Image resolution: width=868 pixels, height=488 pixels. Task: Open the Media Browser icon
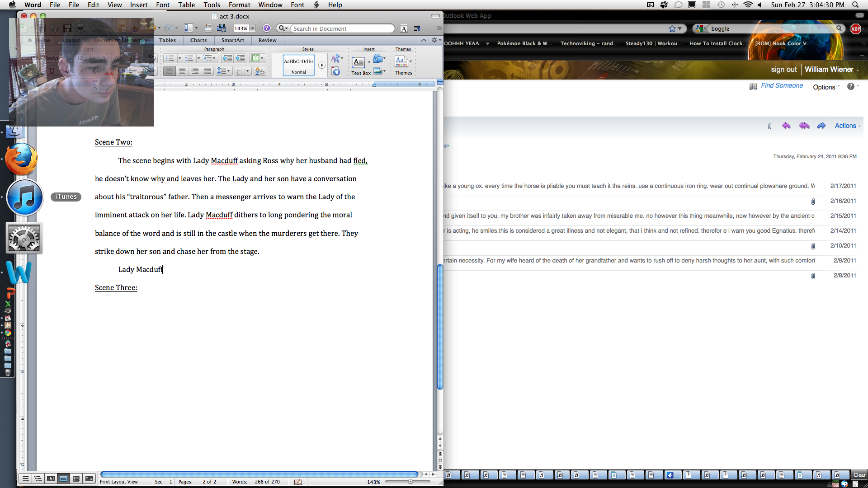(221, 28)
